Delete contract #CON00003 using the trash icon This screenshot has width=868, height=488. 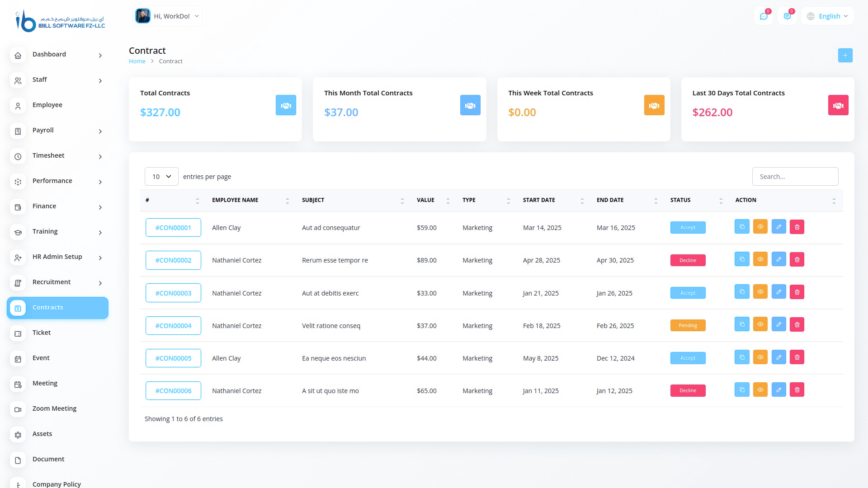(797, 292)
